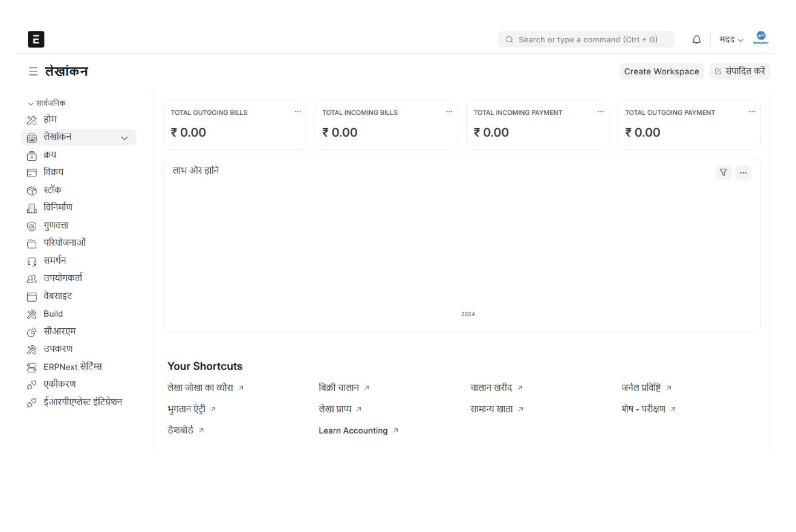This screenshot has width=796, height=532.
Task: Open the user avatar profile menu
Action: [760, 39]
